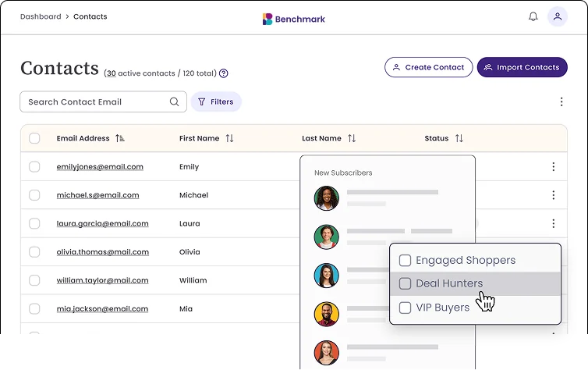
Task: Click the first subscriber avatar in New Subscribers
Action: tap(326, 198)
